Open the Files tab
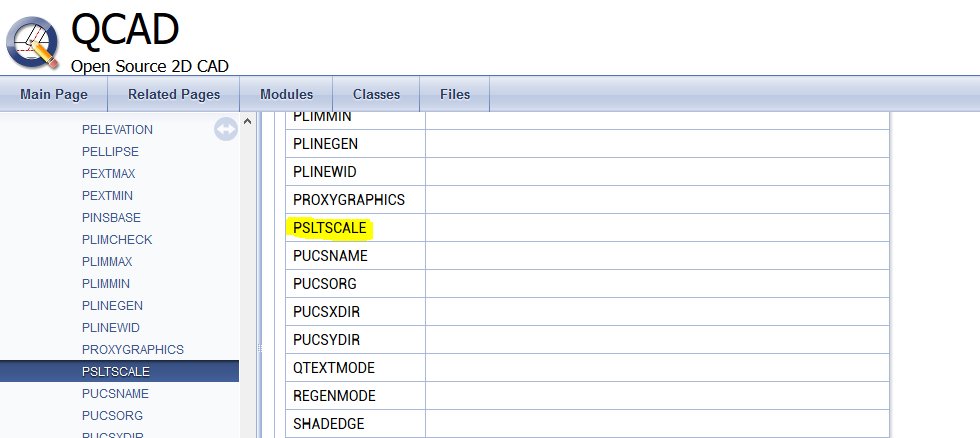The width and height of the screenshot is (980, 438). [455, 95]
